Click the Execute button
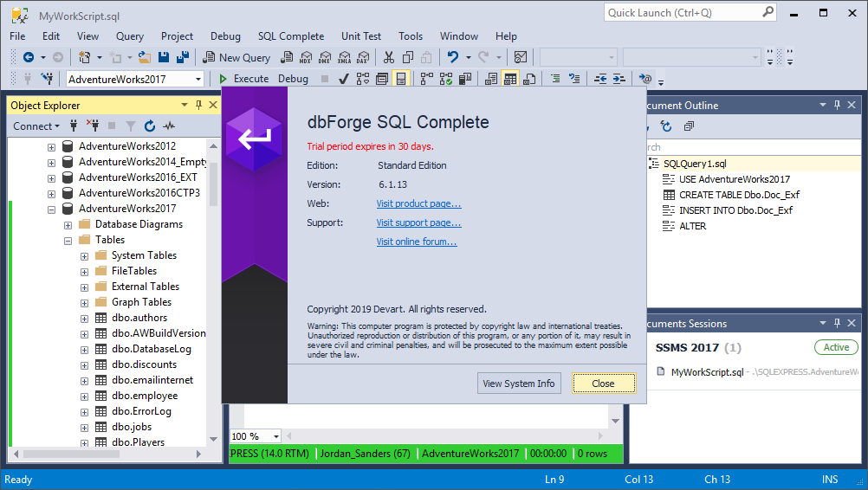868x490 pixels. click(244, 79)
